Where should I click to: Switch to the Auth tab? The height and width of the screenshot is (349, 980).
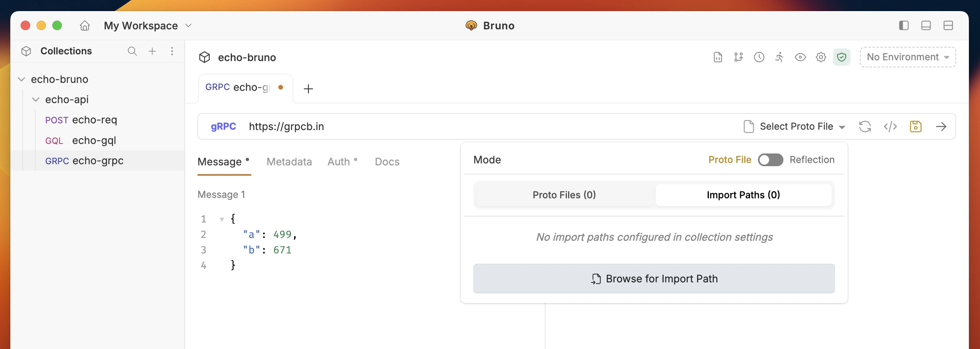[342, 162]
